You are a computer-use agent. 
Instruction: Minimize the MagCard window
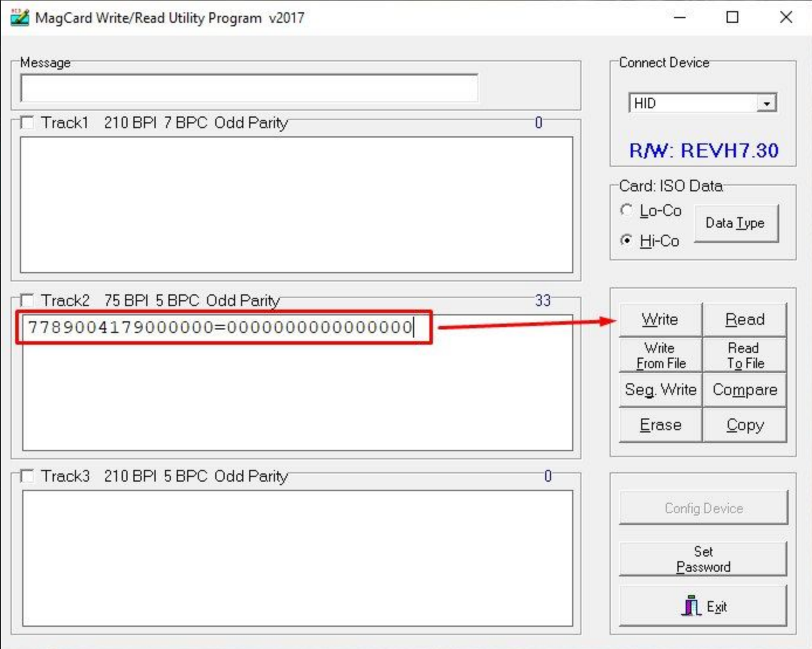[680, 18]
